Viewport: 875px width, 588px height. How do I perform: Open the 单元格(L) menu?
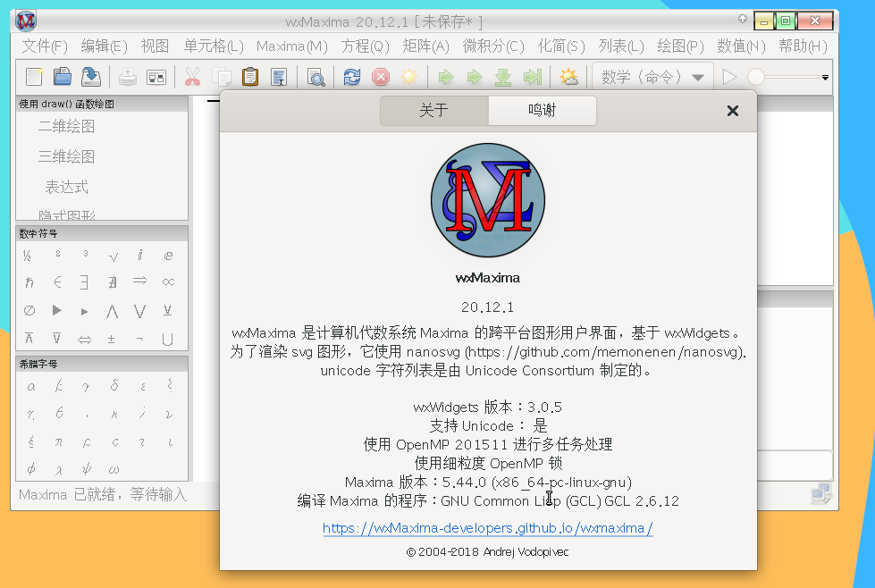click(x=214, y=46)
